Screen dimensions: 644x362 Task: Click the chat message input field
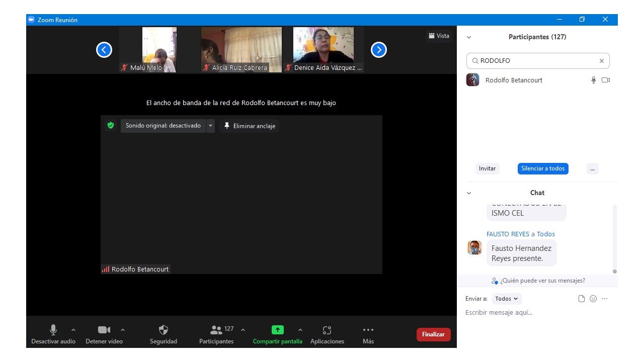(x=533, y=313)
